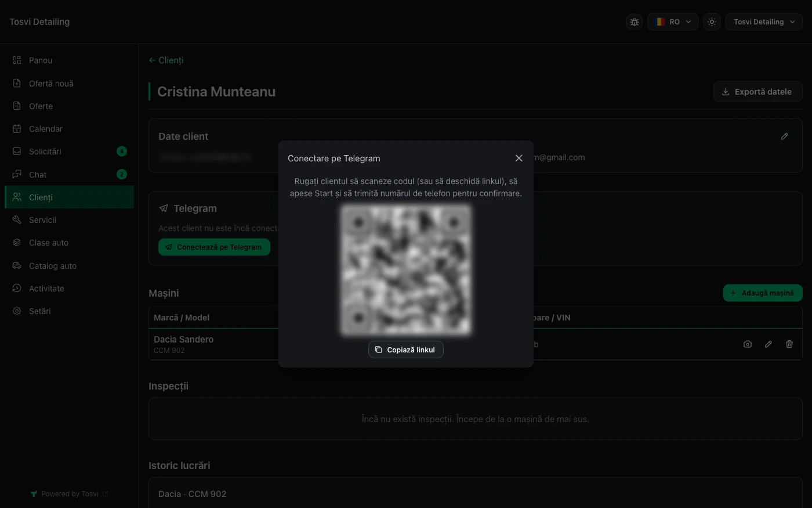
Task: Click the Activitate history icon
Action: [17, 289]
